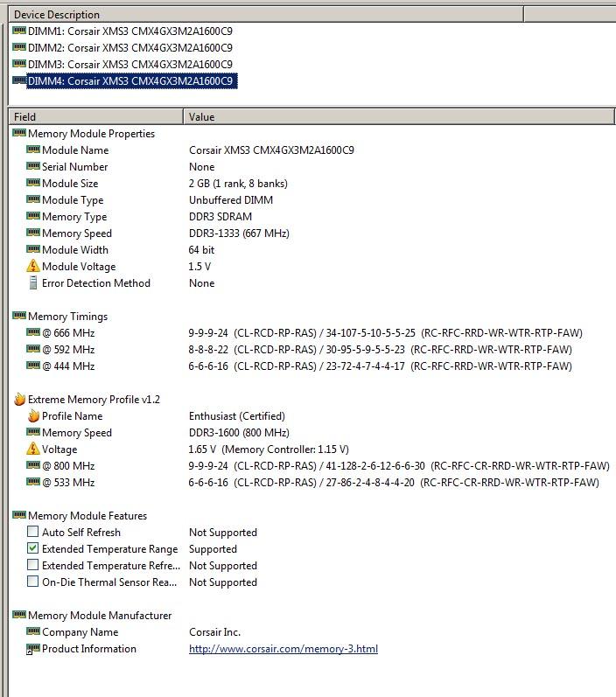Open the corsair.com memory-3 product link
Screen dimensions: 616x697
(x=283, y=649)
